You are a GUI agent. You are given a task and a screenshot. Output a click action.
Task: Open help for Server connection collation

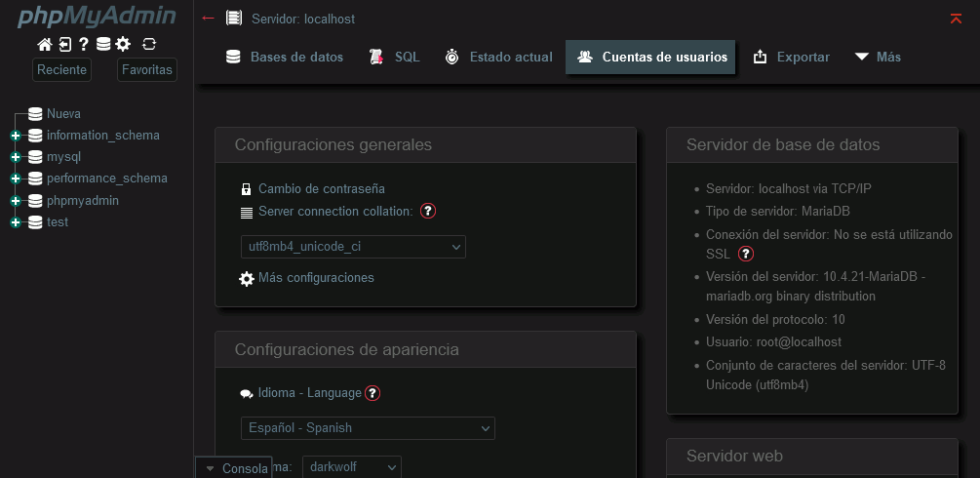pos(427,211)
